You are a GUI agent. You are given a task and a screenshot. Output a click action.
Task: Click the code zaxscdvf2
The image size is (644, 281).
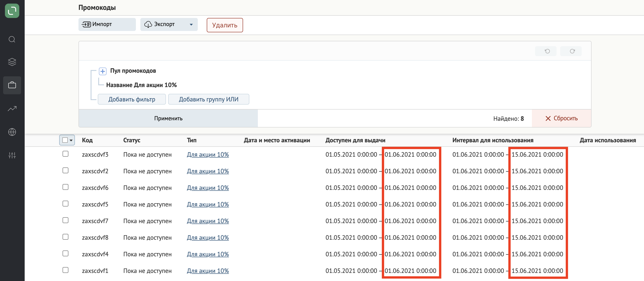click(95, 171)
